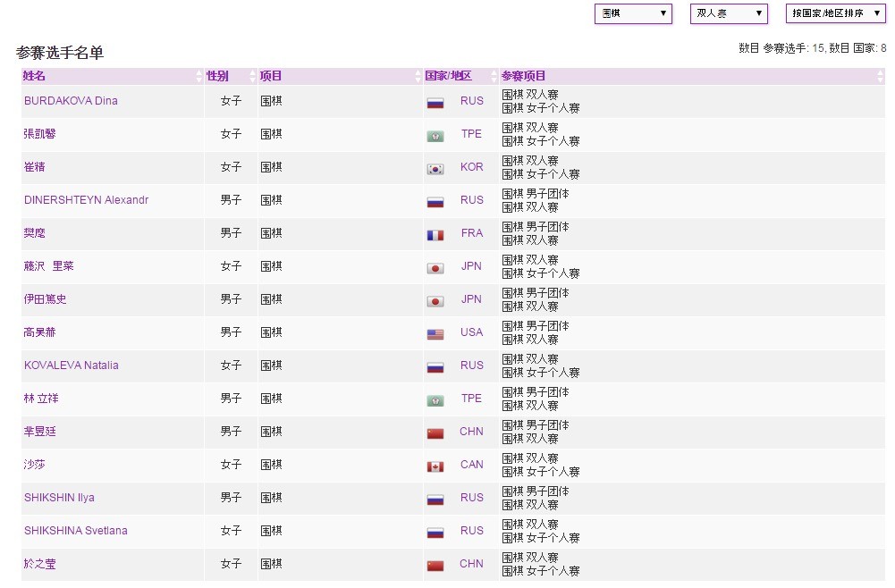895x588 pixels.
Task: Click JPN code in 伊田篤史 row
Action: (471, 299)
